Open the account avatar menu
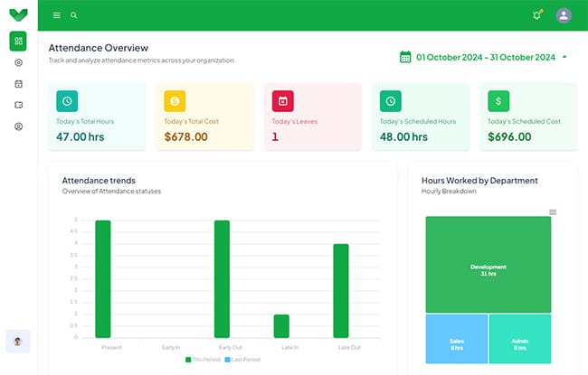 (x=564, y=15)
